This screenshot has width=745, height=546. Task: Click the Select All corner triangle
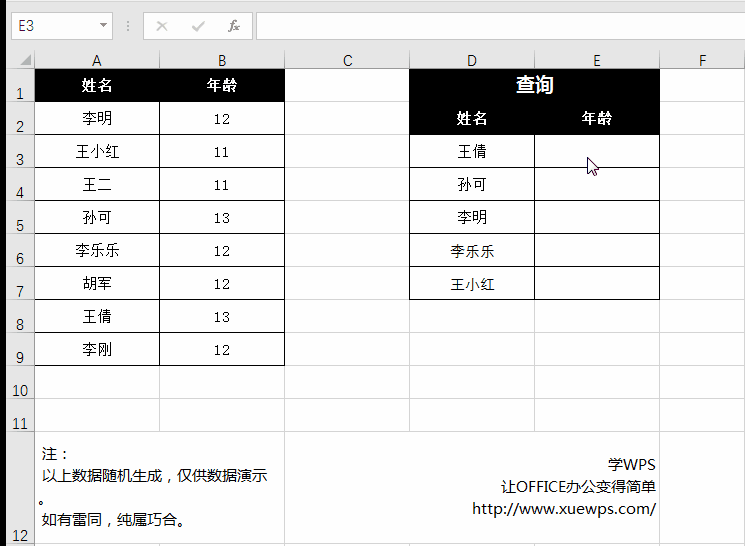26,59
